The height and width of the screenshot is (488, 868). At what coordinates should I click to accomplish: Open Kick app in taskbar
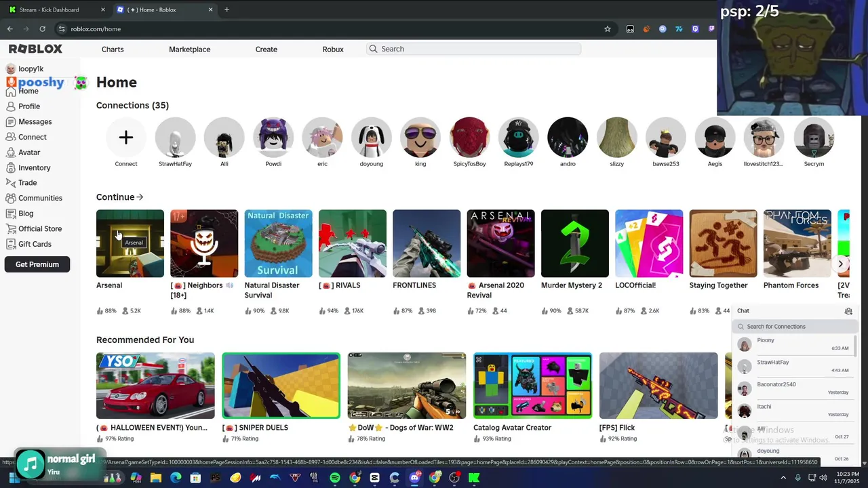[x=475, y=478]
